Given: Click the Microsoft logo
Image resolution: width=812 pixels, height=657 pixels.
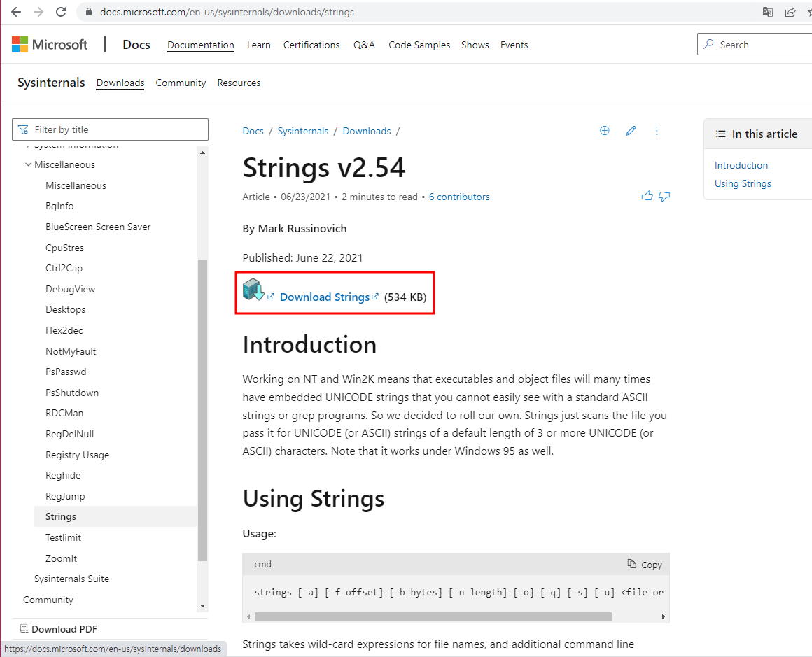Looking at the screenshot, I should [50, 45].
